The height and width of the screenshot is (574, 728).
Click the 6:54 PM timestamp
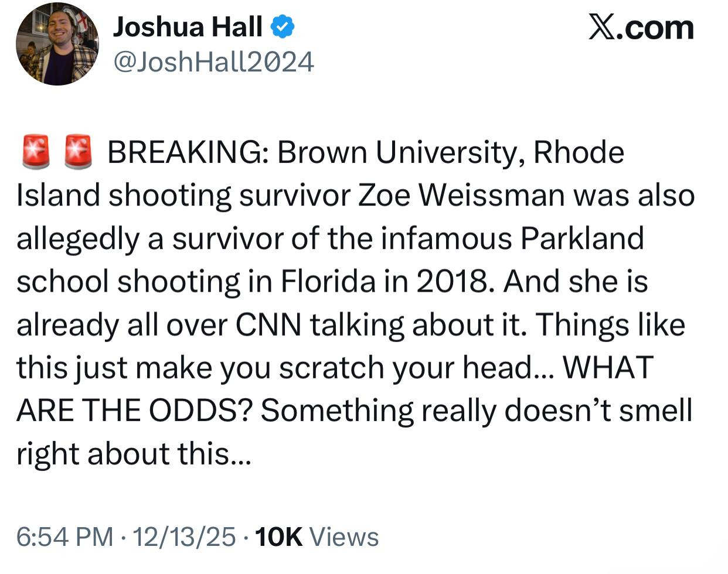click(x=65, y=537)
